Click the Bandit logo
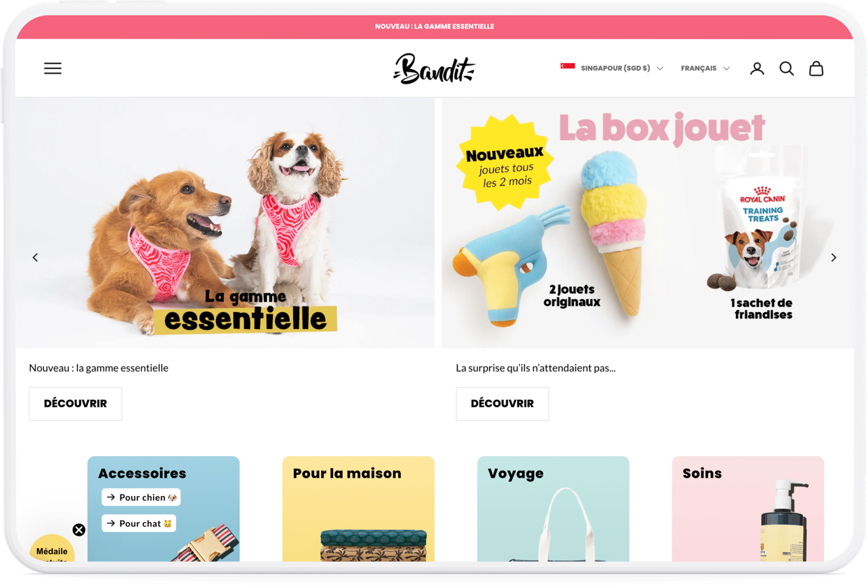The width and height of the screenshot is (868, 588). [x=434, y=68]
